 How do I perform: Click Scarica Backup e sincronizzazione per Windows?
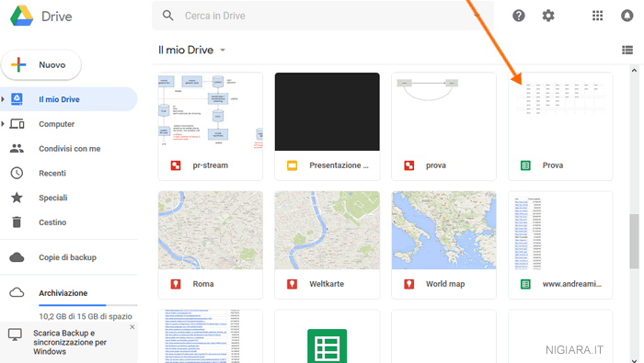click(70, 342)
